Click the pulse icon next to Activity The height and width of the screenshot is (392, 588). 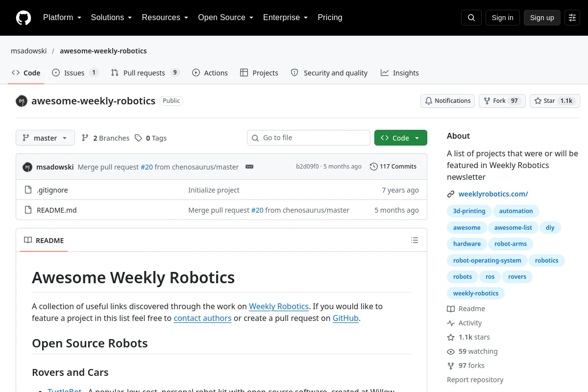point(451,323)
